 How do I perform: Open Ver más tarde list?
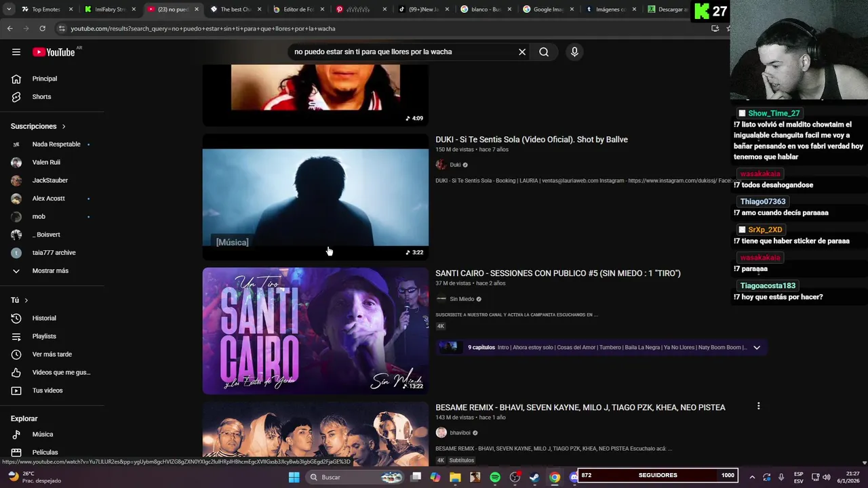click(52, 354)
